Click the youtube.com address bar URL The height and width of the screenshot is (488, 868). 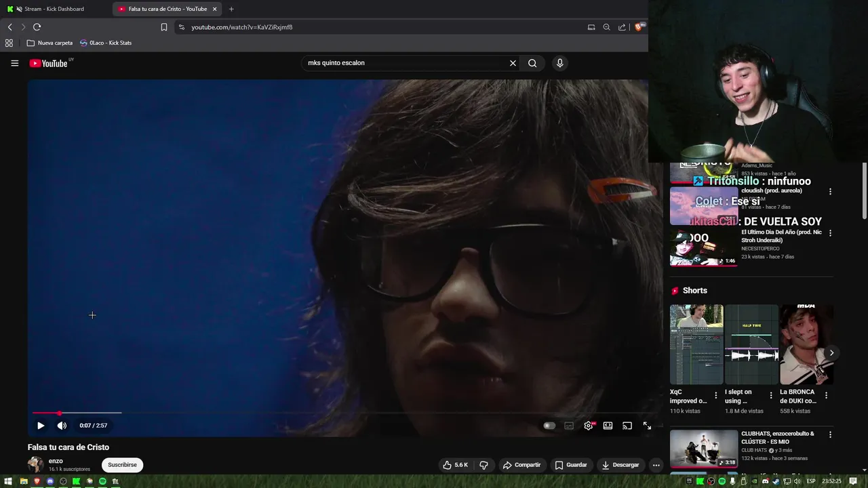pyautogui.click(x=242, y=27)
